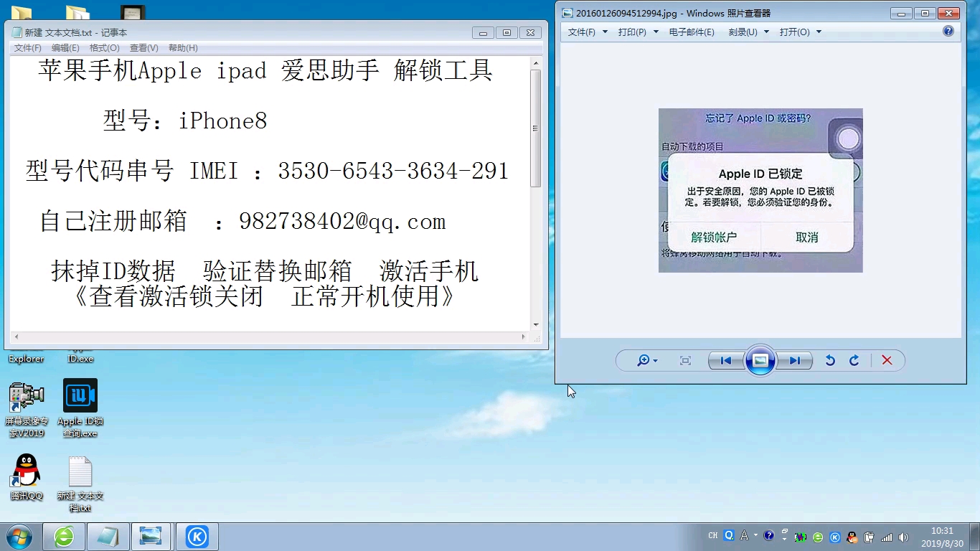980x551 pixels.
Task: Open Notepad 文件(F) menu
Action: click(28, 48)
